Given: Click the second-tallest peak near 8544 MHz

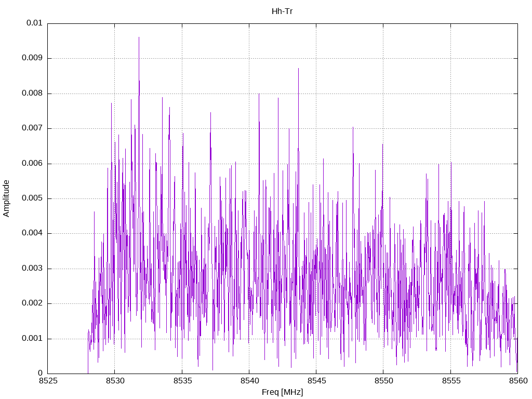Looking at the screenshot, I should tap(298, 69).
